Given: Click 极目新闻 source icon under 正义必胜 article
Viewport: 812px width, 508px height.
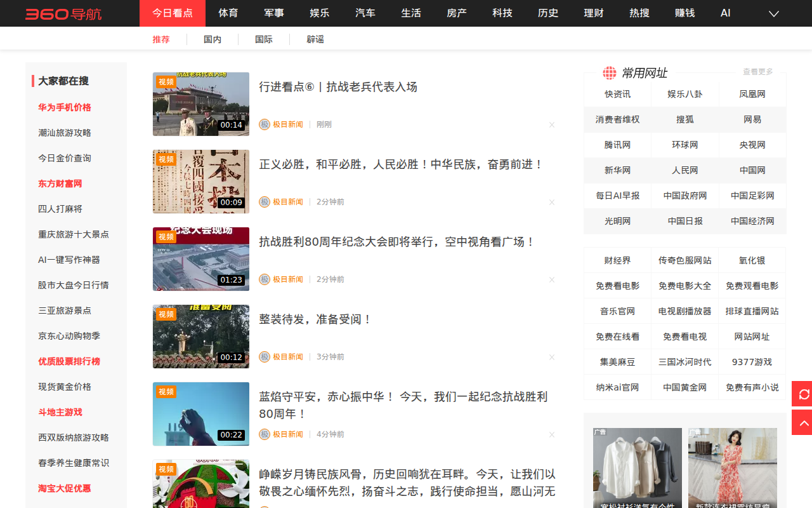Looking at the screenshot, I should tap(265, 202).
